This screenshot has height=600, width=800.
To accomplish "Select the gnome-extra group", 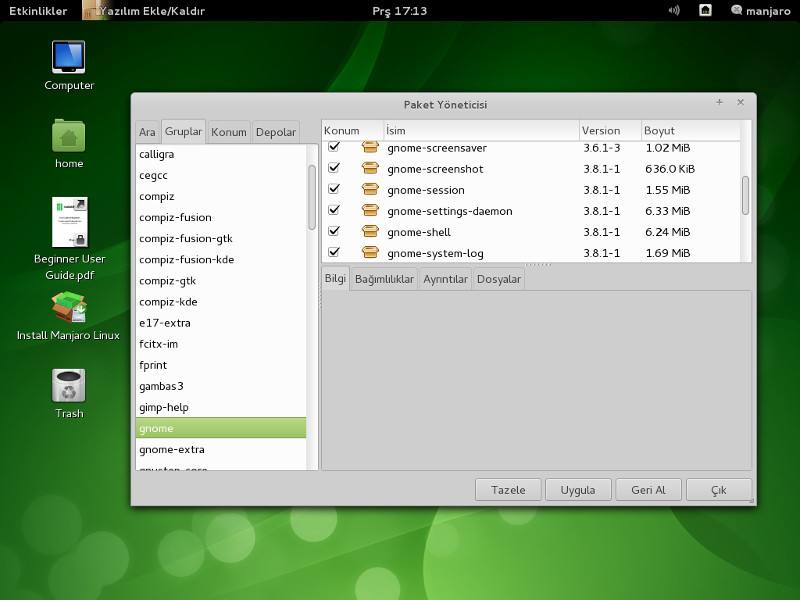I will coord(221,449).
